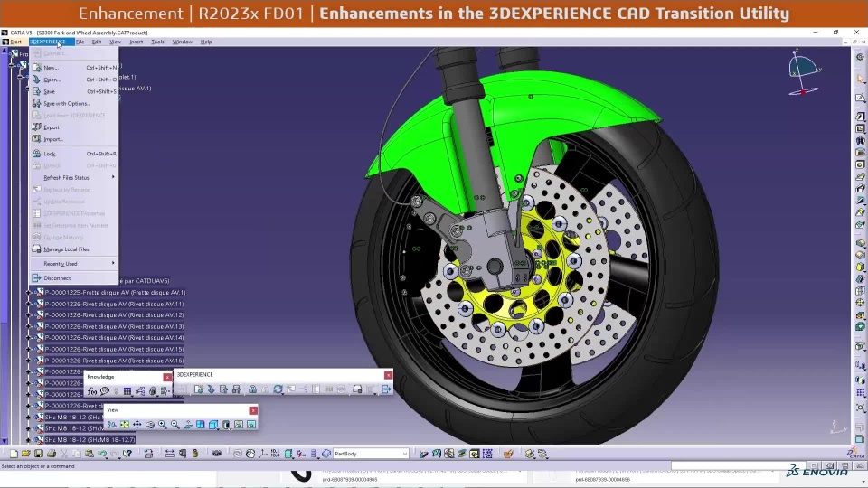Choose Manage Local Files menu entry

point(73,249)
